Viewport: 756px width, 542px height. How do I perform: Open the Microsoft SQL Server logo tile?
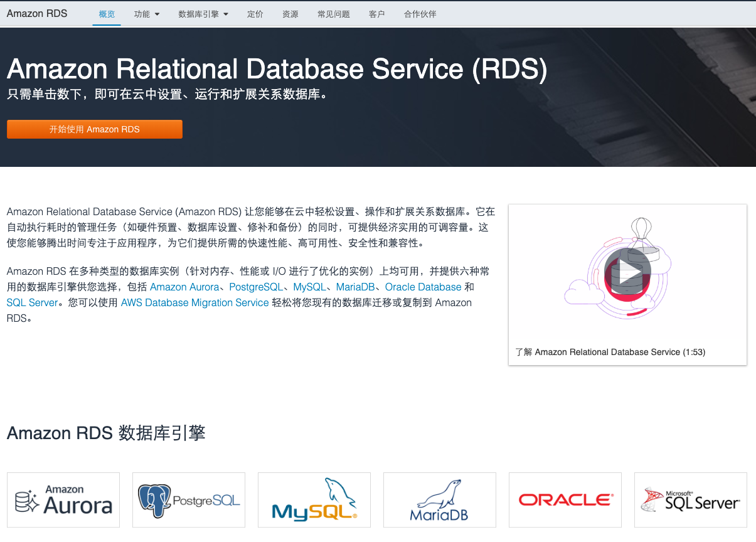pyautogui.click(x=691, y=500)
